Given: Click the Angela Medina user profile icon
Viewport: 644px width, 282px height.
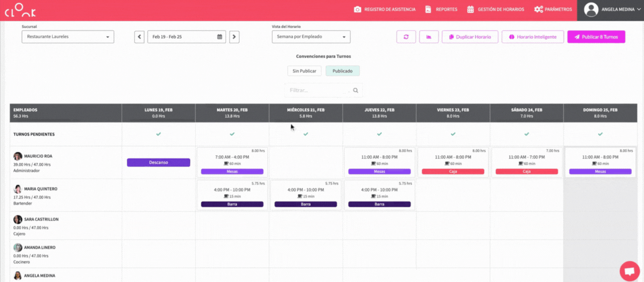Looking at the screenshot, I should 591,10.
